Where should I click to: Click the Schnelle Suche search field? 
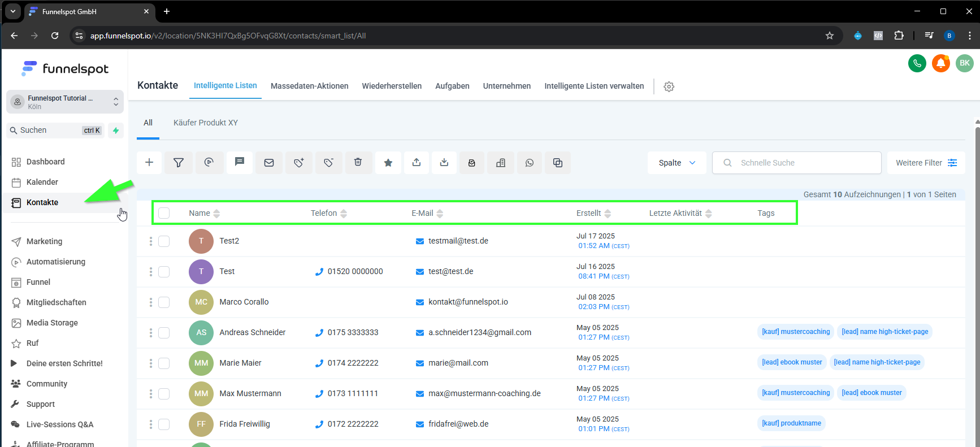(797, 163)
